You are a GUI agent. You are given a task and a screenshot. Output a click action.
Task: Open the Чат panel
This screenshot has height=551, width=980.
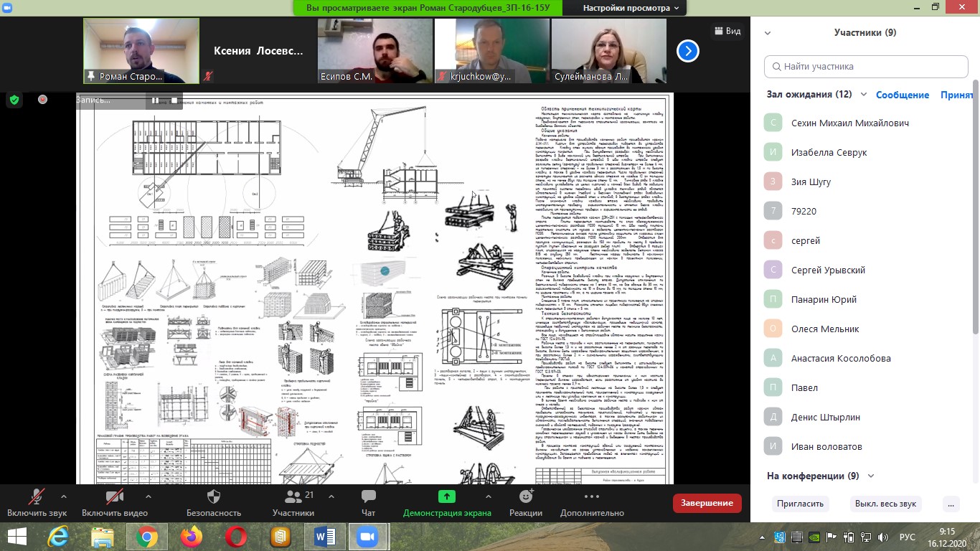[x=368, y=502]
